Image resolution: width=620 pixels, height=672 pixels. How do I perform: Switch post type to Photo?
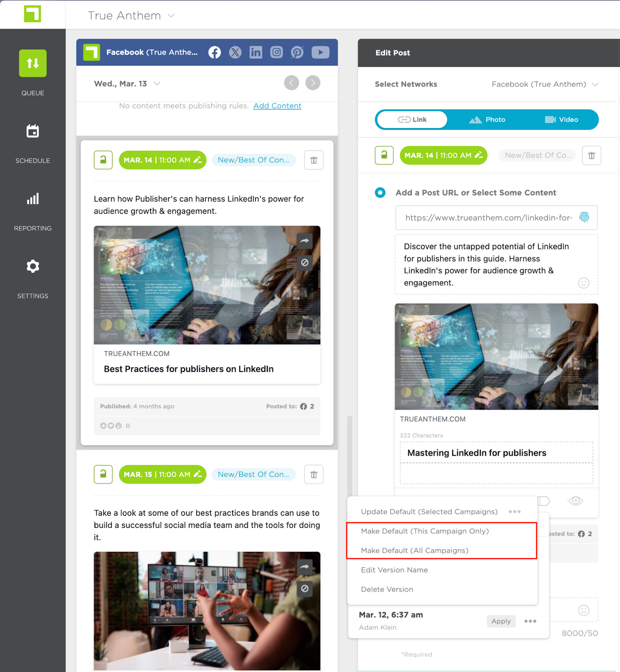487,120
